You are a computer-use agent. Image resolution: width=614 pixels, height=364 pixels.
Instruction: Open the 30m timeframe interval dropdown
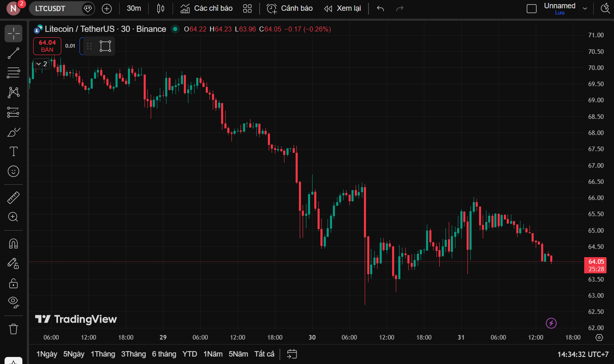click(x=134, y=8)
